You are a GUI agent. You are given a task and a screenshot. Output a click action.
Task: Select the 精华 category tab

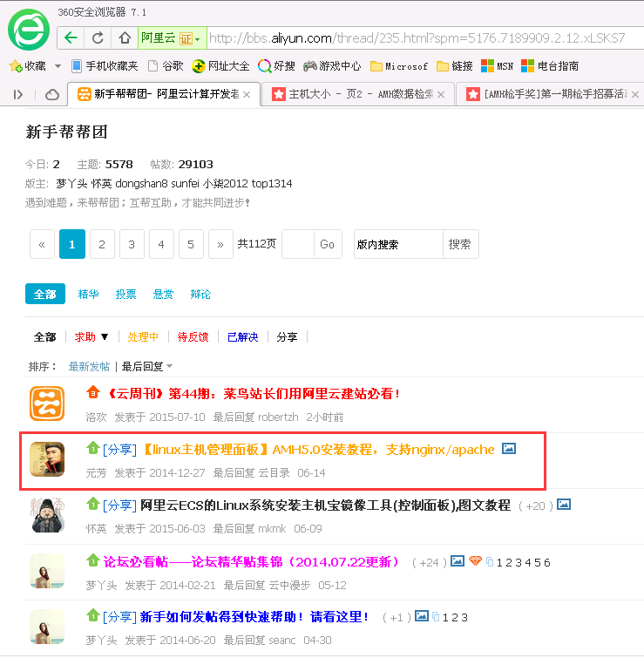(88, 295)
